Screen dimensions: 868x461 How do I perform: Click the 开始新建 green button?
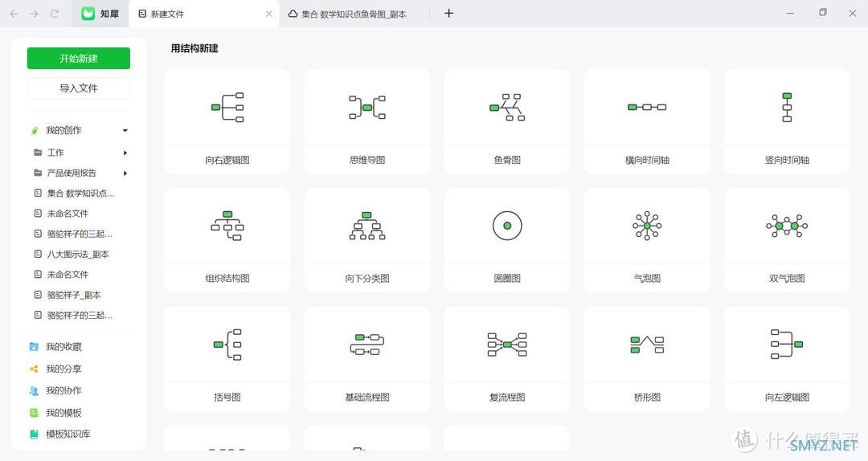pyautogui.click(x=79, y=58)
